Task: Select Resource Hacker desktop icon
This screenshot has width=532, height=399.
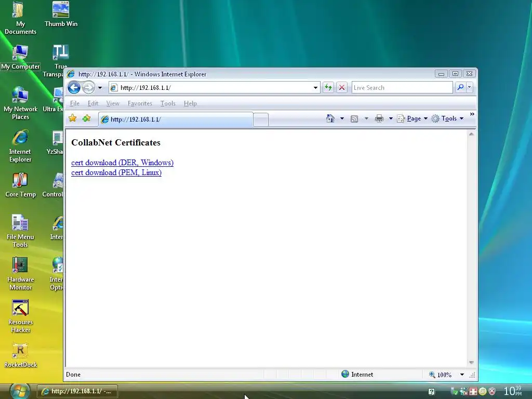Action: 20,316
